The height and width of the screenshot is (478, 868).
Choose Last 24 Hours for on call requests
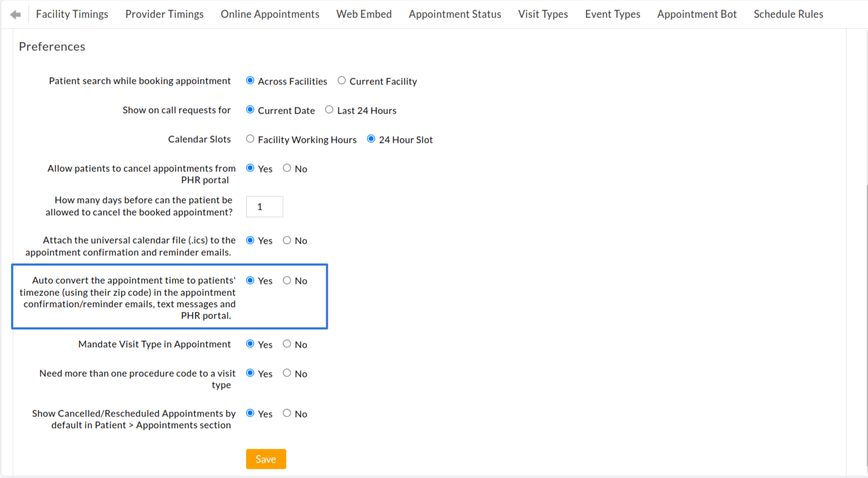[x=329, y=110]
